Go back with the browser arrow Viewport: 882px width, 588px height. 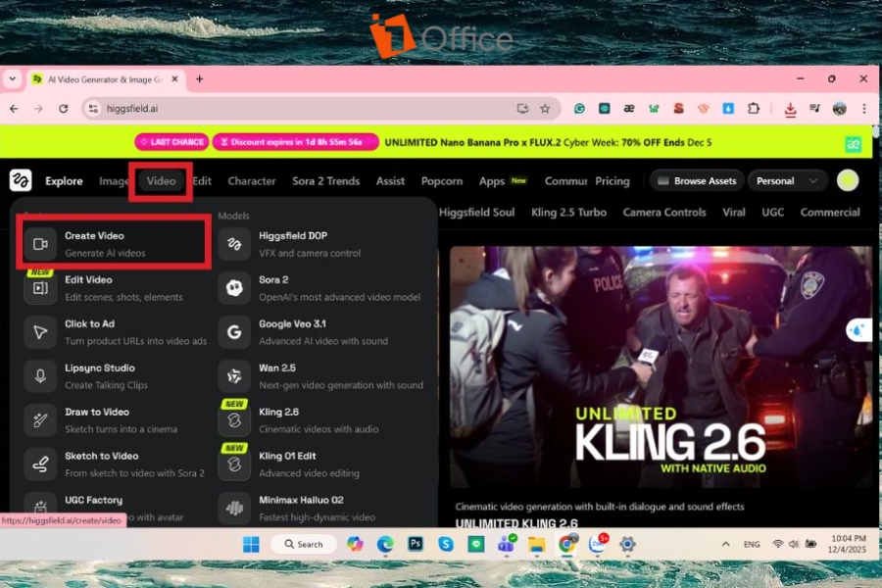[x=14, y=109]
